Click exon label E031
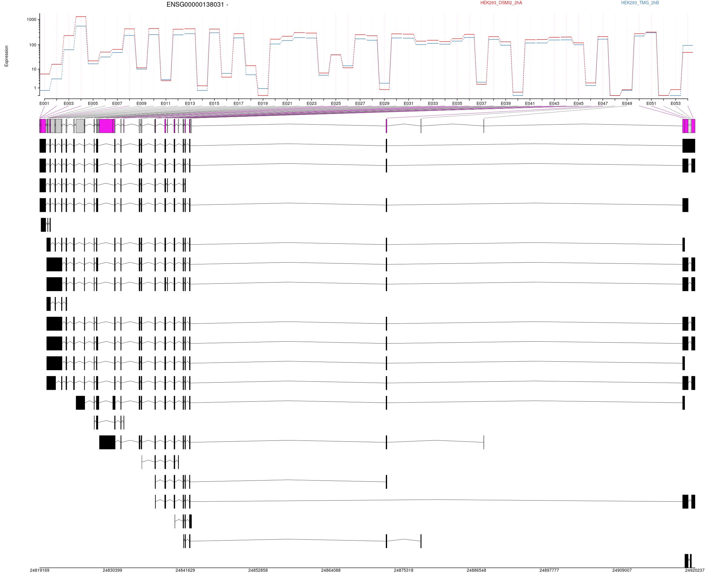Screen dimensions: 728x576 tap(409, 104)
